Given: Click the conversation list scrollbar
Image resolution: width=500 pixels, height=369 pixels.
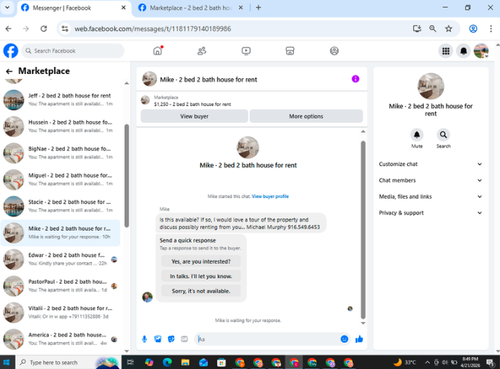Looking at the screenshot, I should pyautogui.click(x=127, y=176).
